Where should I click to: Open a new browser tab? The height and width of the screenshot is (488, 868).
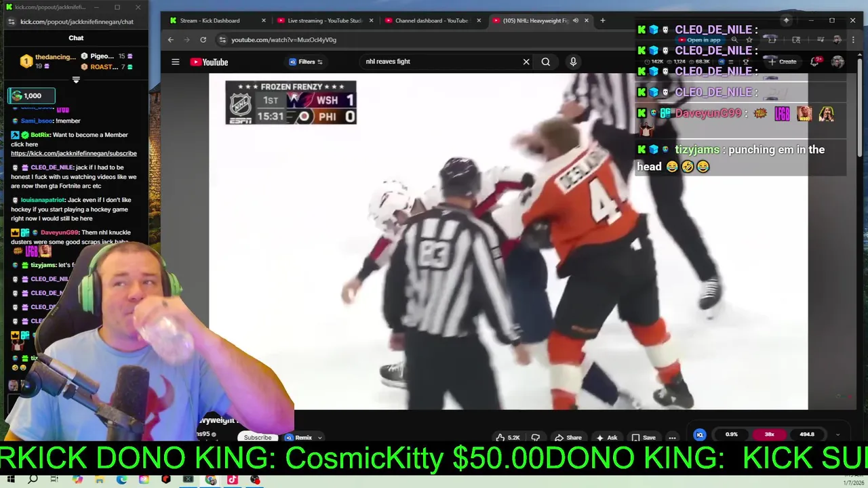point(603,20)
